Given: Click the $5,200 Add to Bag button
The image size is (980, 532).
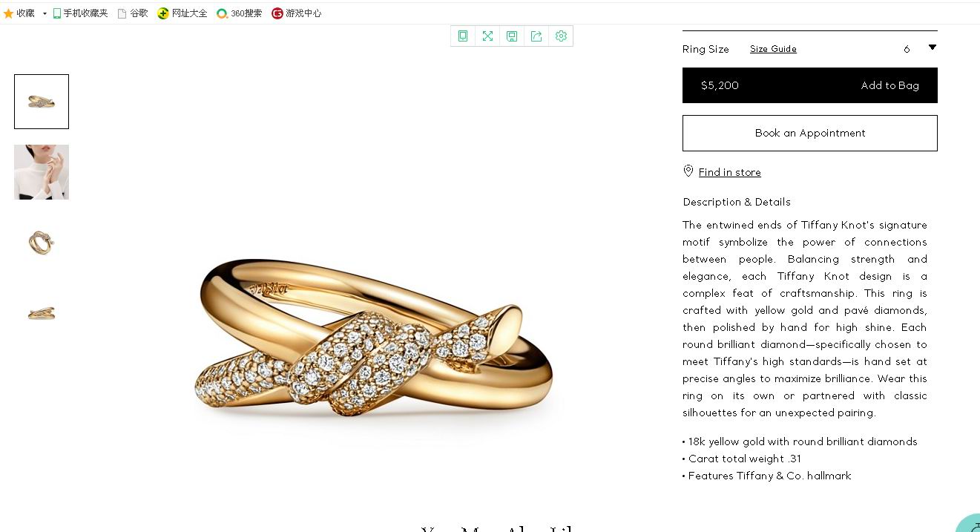Looking at the screenshot, I should (809, 85).
